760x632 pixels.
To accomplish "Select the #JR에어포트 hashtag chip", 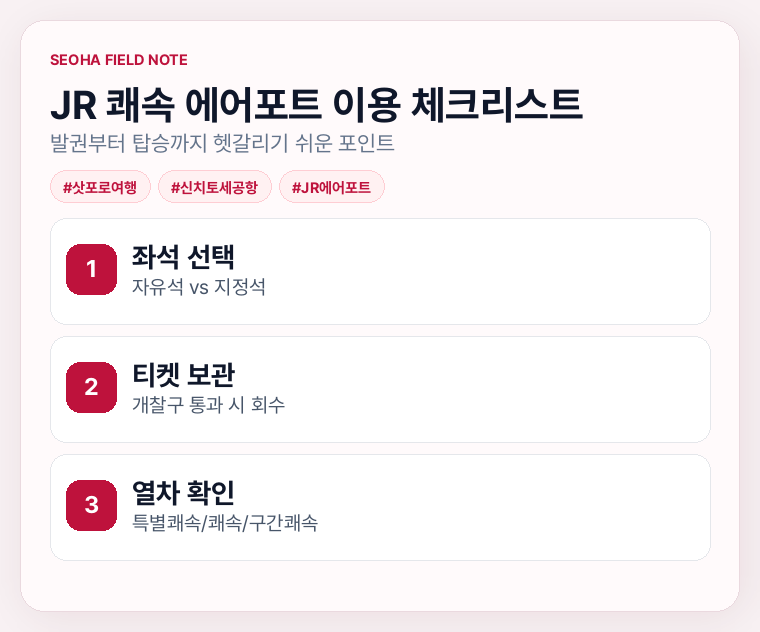I will click(332, 187).
